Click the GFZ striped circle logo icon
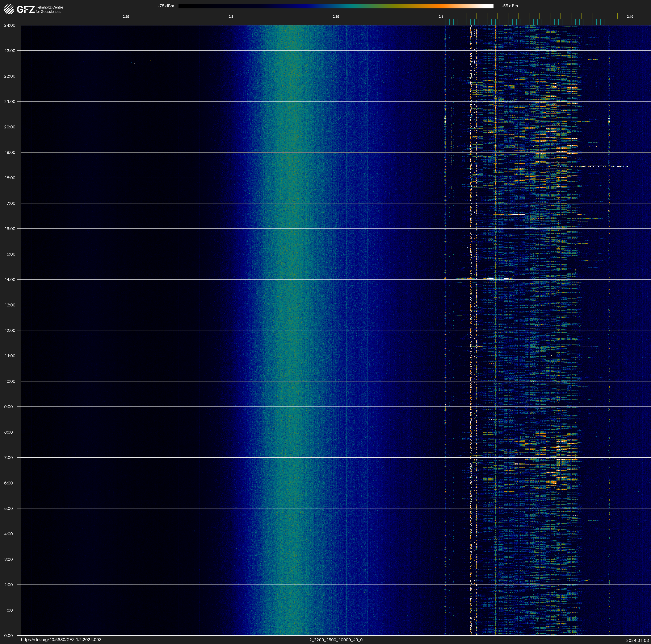Image resolution: width=651 pixels, height=644 pixels. click(x=9, y=9)
